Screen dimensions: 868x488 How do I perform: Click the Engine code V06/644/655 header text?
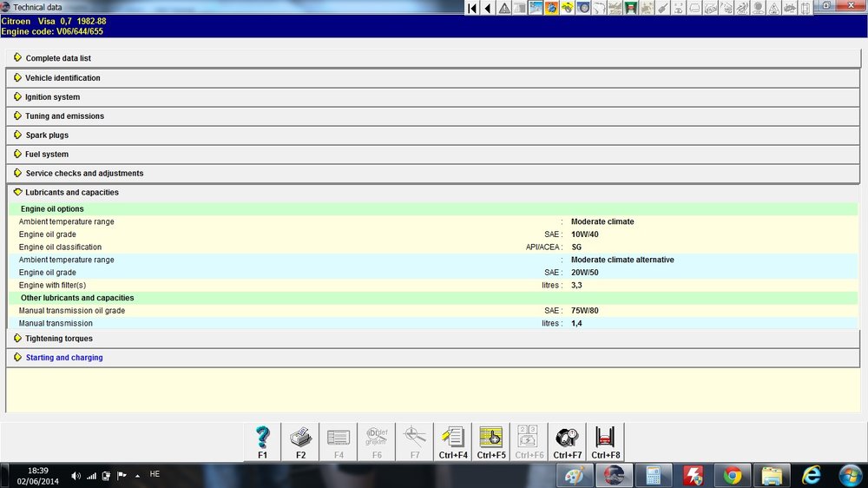tap(52, 31)
